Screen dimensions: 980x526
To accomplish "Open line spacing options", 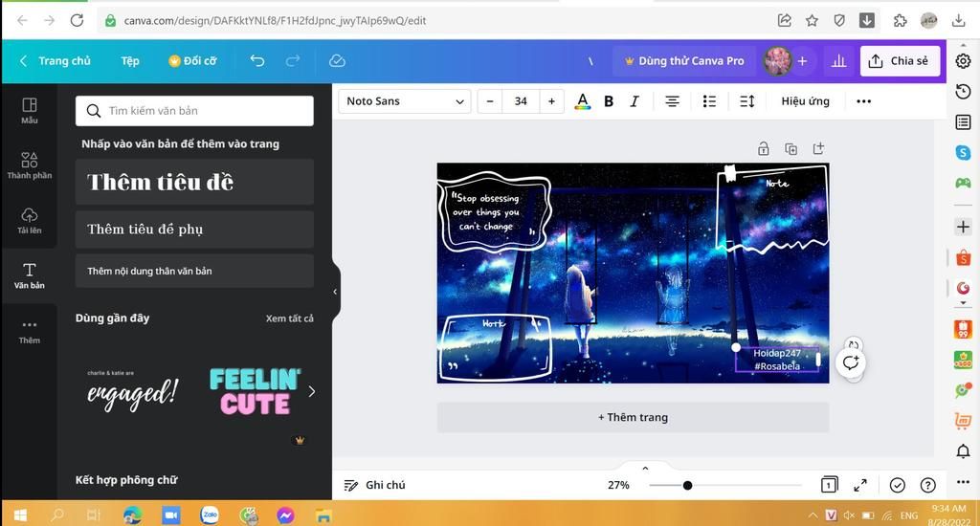I will (747, 101).
